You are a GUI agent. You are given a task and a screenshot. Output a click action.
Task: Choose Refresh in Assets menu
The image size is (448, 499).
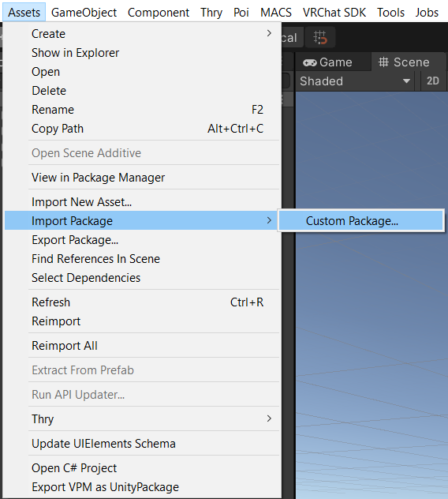141,302
